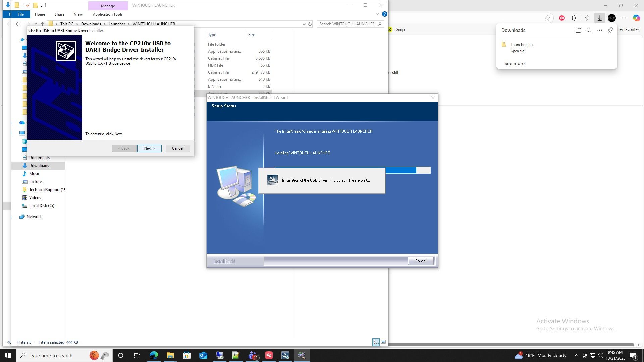The image size is (644, 362).
Task: Refresh the Explorer folder view
Action: pos(310,24)
